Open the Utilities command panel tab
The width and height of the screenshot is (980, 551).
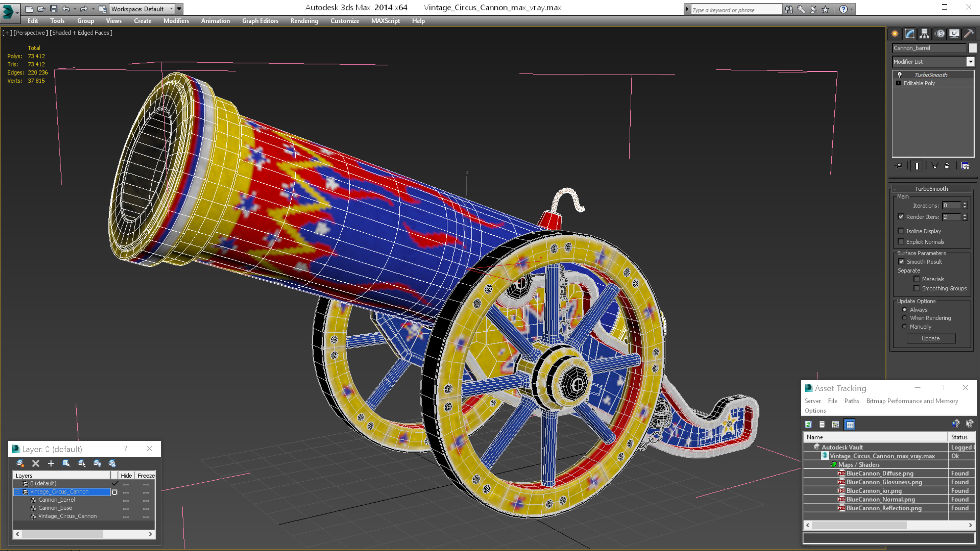tap(969, 34)
